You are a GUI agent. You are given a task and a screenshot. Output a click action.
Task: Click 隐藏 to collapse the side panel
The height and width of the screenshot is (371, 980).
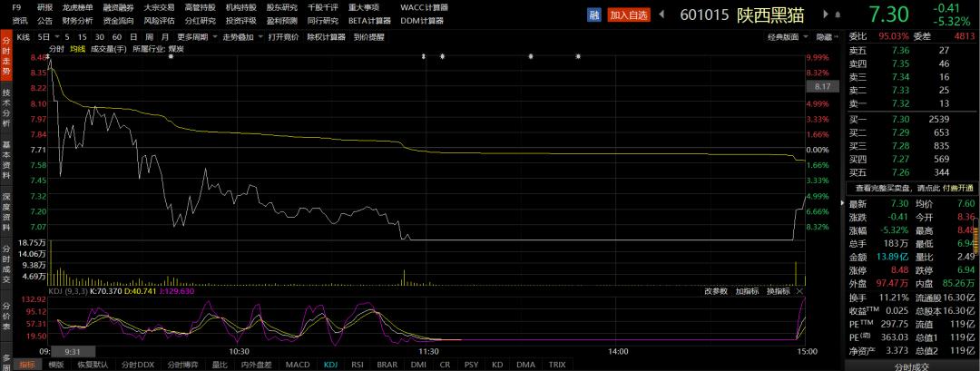[828, 37]
